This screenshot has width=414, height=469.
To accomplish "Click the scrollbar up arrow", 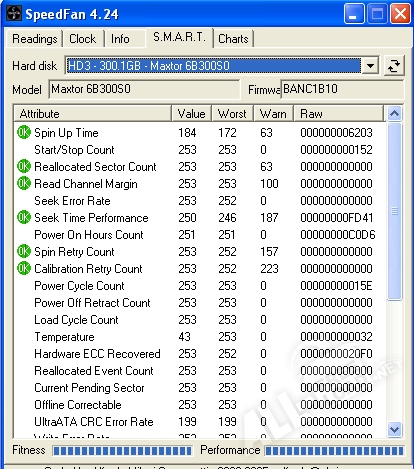I will (x=394, y=114).
